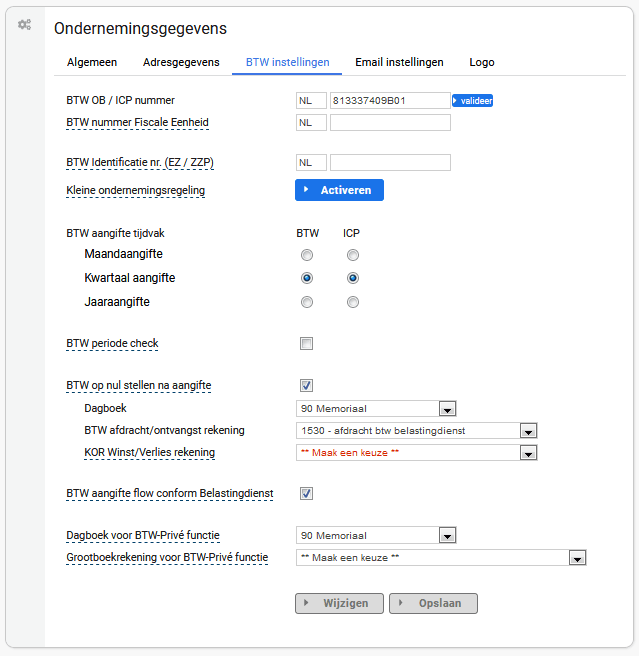Click the Opslaan button
The height and width of the screenshot is (656, 639).
(433, 603)
